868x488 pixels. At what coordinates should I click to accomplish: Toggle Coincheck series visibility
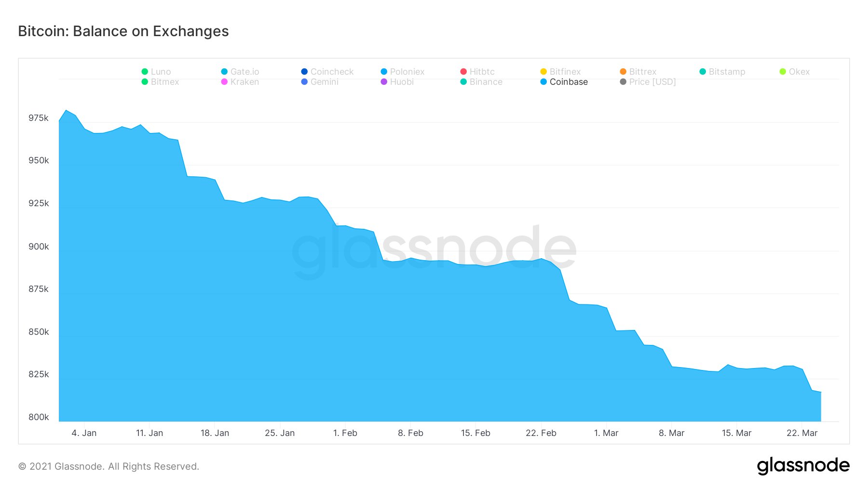327,72
